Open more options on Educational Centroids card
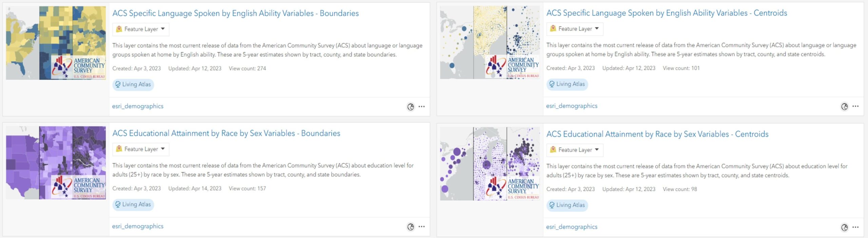The image size is (868, 238). (855, 227)
